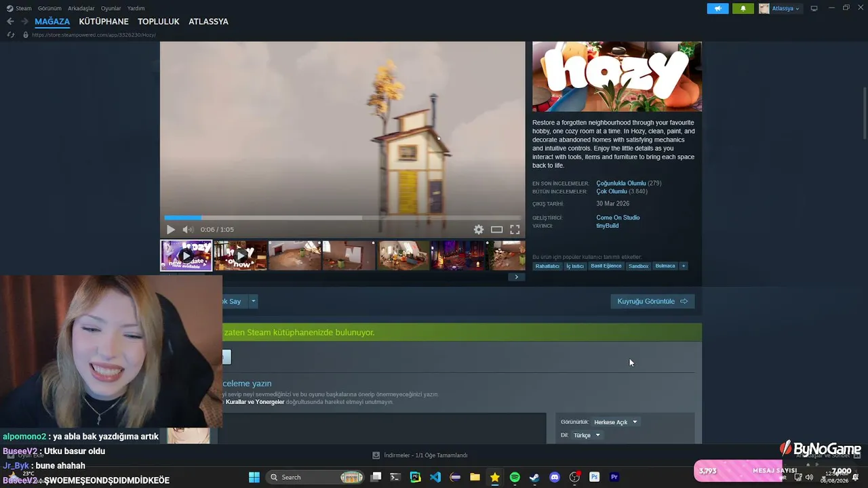Viewport: 868px width, 488px height.
Task: Select the Rahatlatıcı tag
Action: 547,266
